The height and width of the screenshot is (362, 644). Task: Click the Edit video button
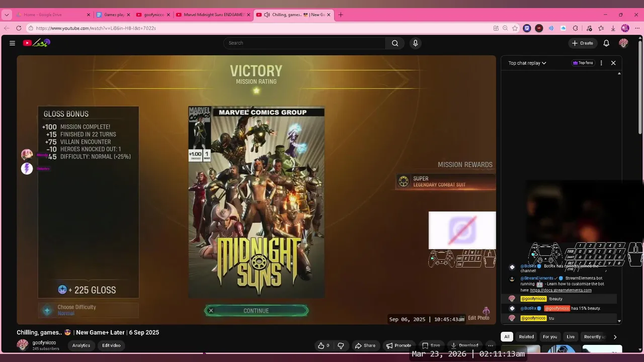click(x=111, y=345)
